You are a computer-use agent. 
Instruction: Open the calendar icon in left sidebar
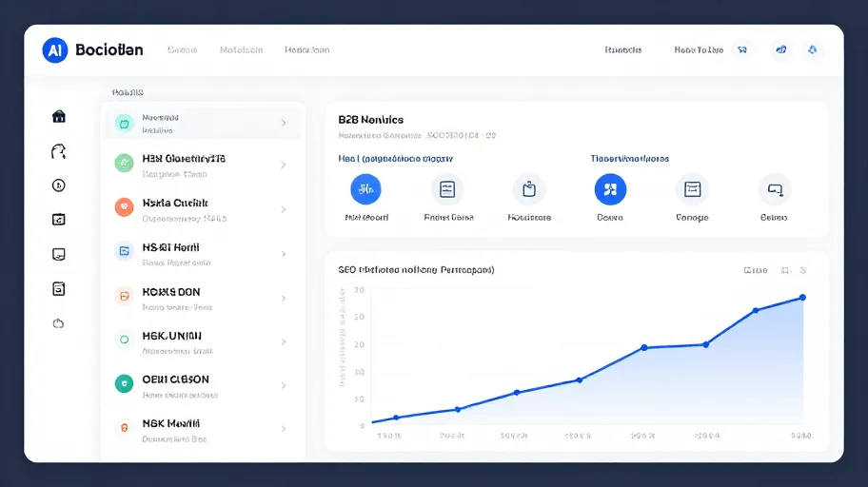click(x=59, y=220)
